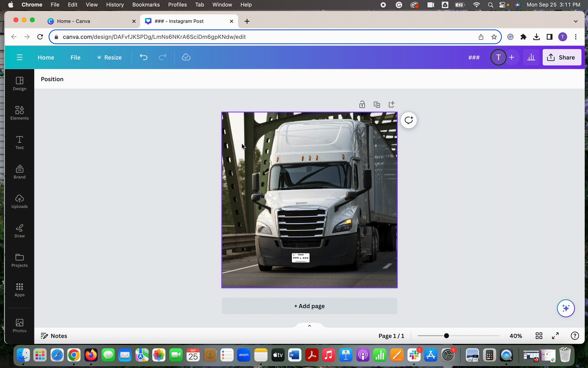Open the Design panel in sidebar
The image size is (588, 368).
click(x=19, y=84)
